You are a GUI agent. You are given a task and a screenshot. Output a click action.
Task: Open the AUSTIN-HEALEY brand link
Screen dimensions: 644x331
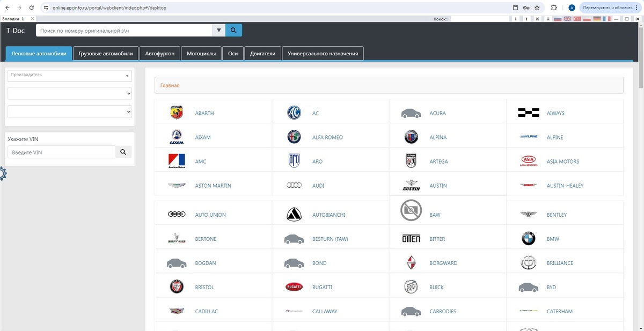click(x=565, y=186)
